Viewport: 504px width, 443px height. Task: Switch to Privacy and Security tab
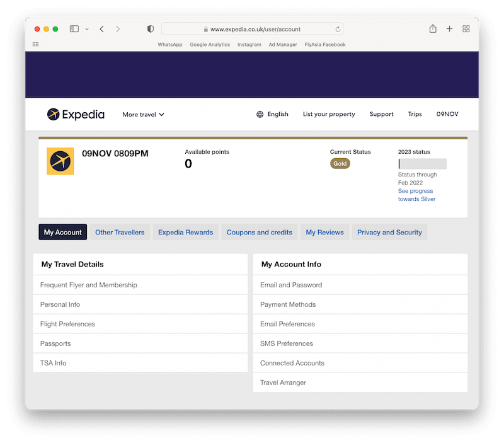tap(389, 232)
